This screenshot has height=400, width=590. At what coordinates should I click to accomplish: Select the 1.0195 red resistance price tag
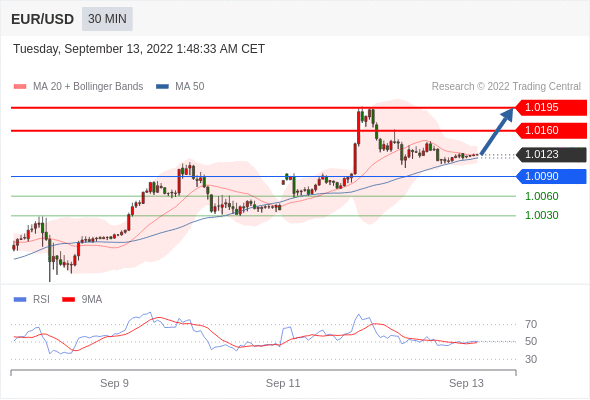551,108
